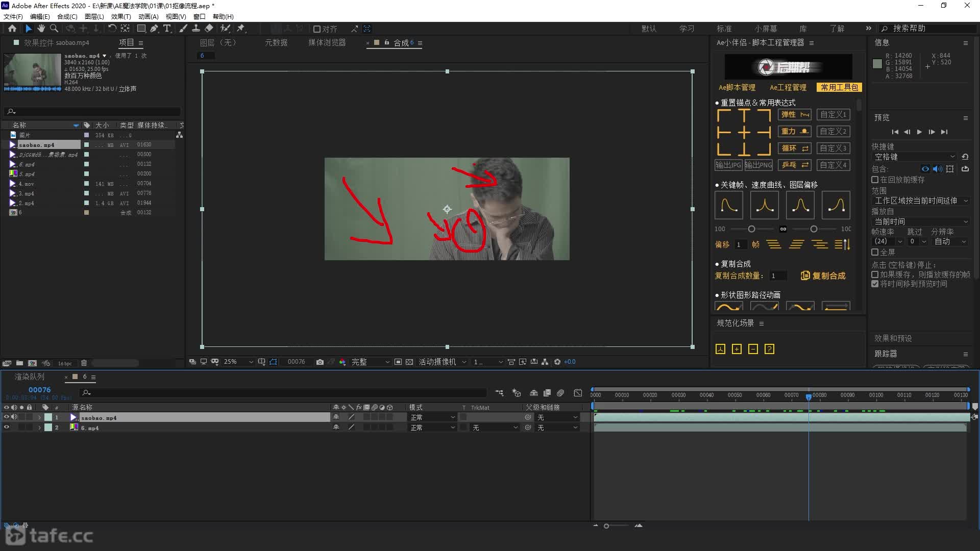Click the 自定义1 button
This screenshot has height=551, width=980.
(833, 115)
